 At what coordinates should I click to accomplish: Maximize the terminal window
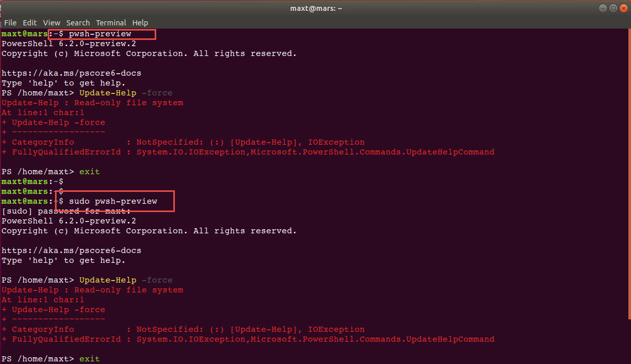pyautogui.click(x=613, y=8)
